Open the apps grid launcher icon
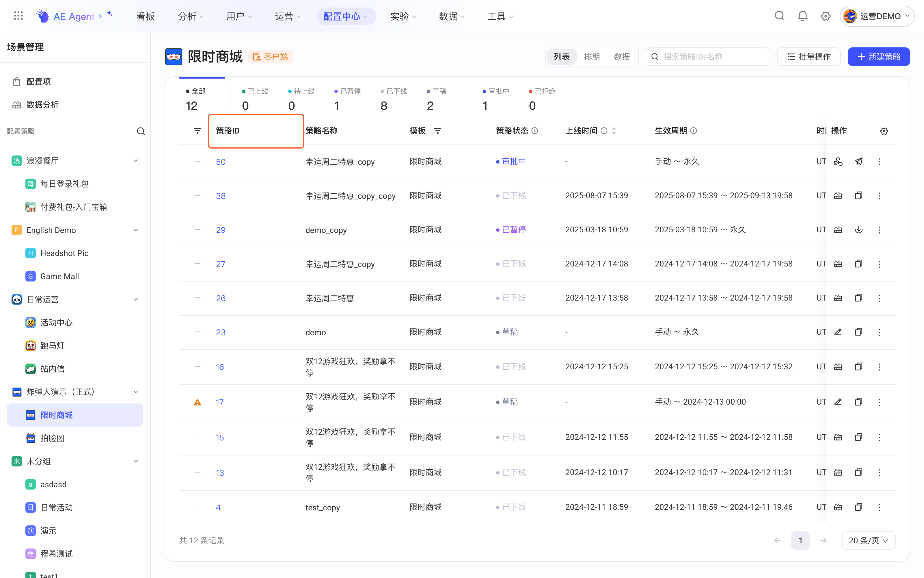The image size is (924, 578). pyautogui.click(x=18, y=16)
